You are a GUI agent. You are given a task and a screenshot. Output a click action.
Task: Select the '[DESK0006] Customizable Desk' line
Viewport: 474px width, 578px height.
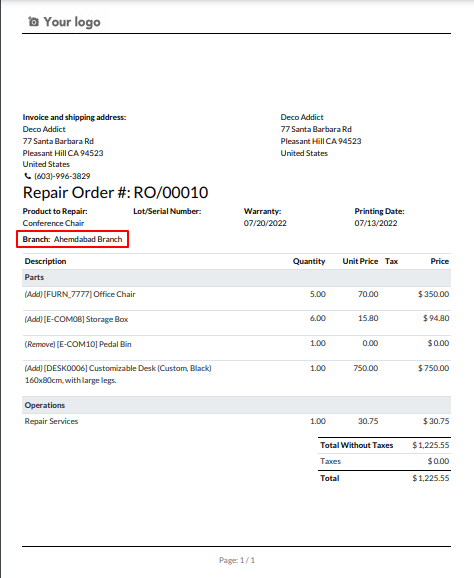(236, 377)
